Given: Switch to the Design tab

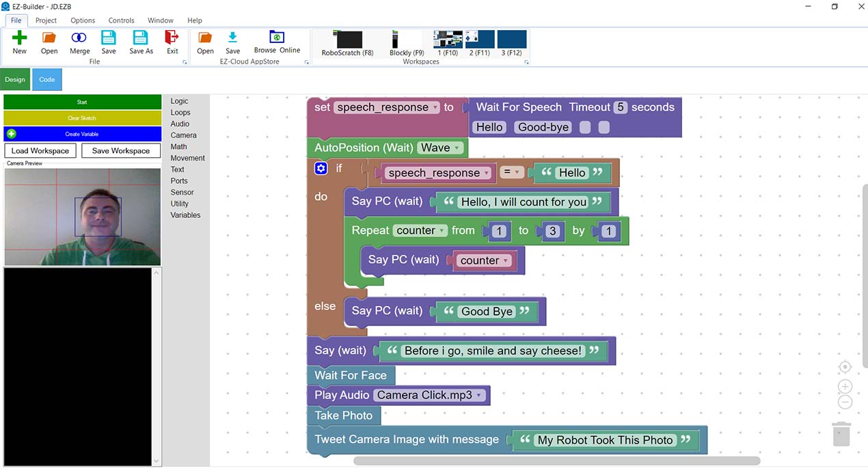Looking at the screenshot, I should (x=15, y=79).
